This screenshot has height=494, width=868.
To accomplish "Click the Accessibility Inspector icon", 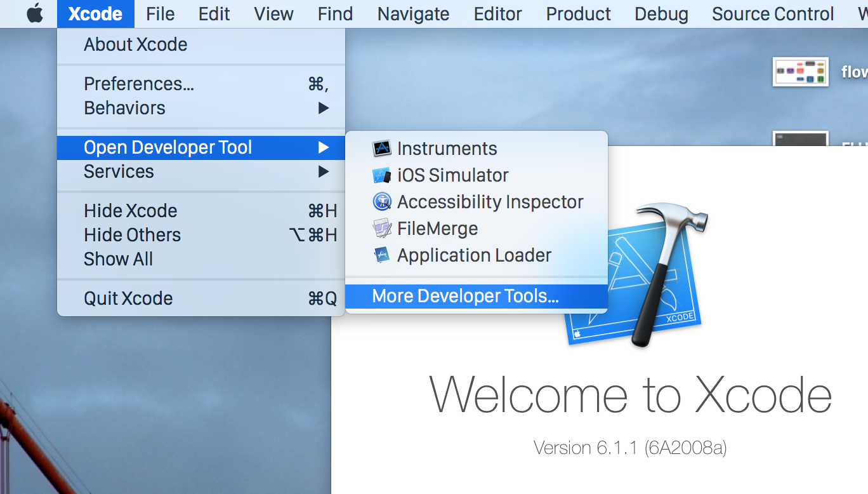I will pyautogui.click(x=382, y=202).
